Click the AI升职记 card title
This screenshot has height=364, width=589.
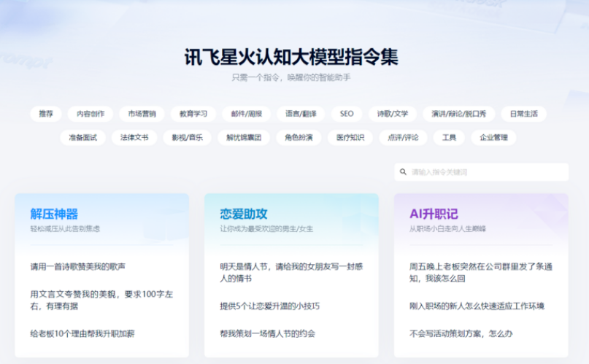coord(434,214)
